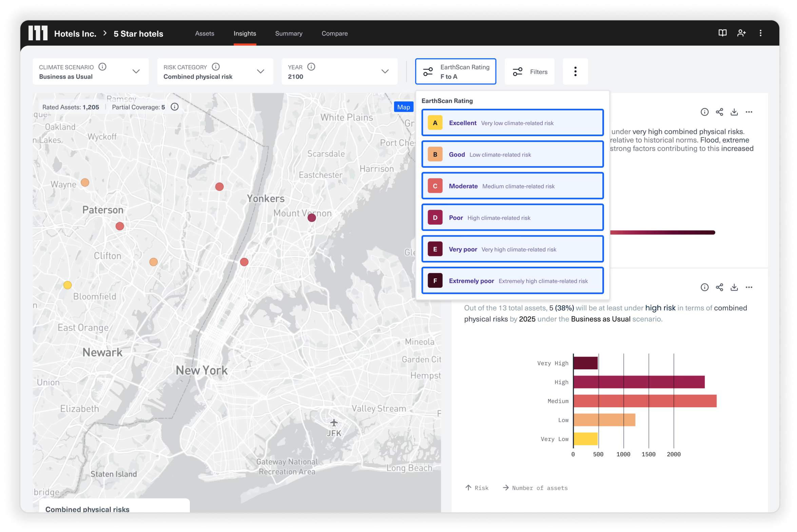
Task: Share the top insight card
Action: (719, 112)
